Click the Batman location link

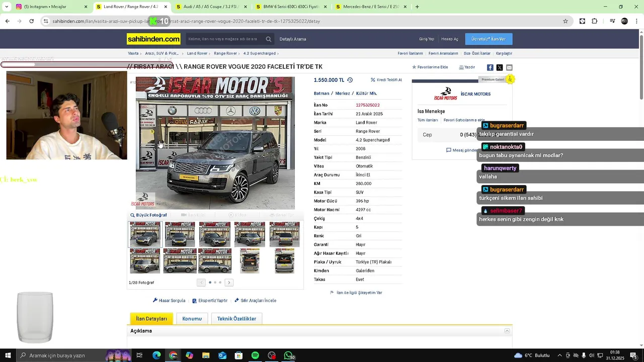(x=321, y=94)
